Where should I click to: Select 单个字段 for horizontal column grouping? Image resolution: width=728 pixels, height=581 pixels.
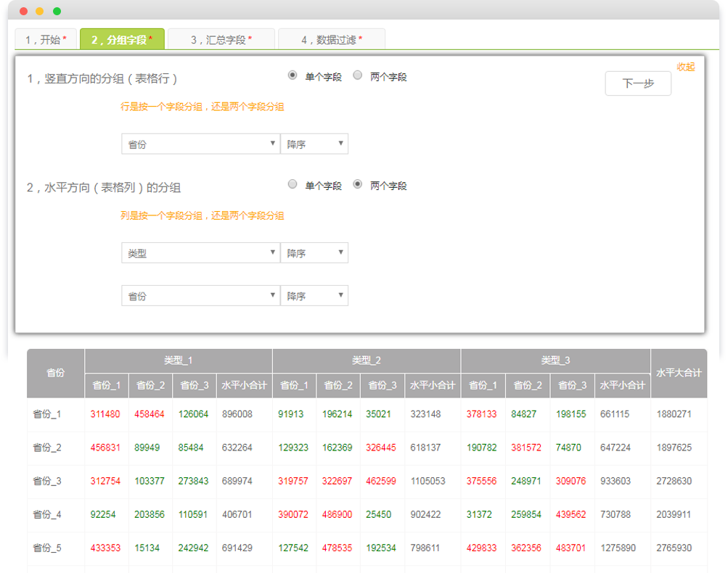293,184
